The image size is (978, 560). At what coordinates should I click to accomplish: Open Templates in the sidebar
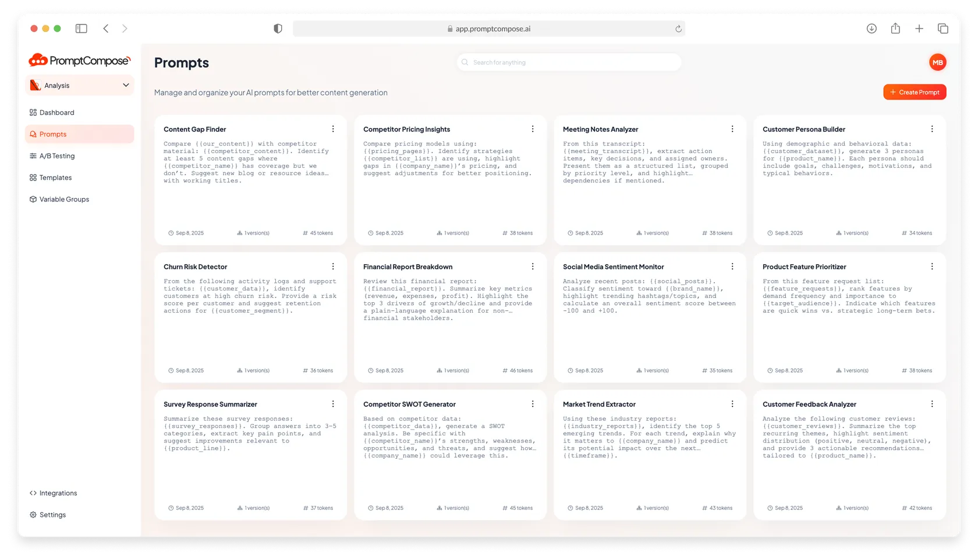[55, 178]
